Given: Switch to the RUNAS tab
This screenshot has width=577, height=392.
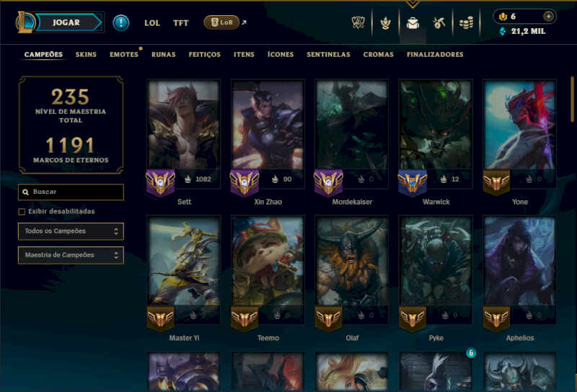Looking at the screenshot, I should click(x=164, y=55).
